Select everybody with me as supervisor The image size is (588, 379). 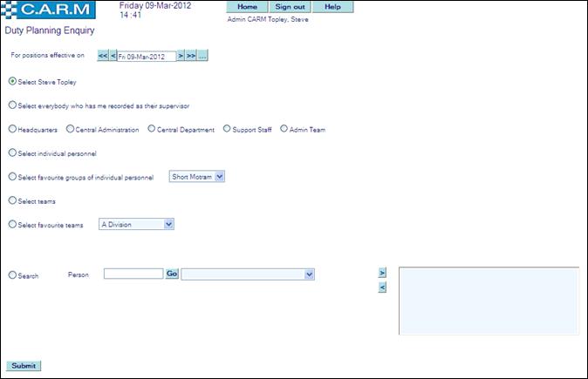[x=12, y=105]
